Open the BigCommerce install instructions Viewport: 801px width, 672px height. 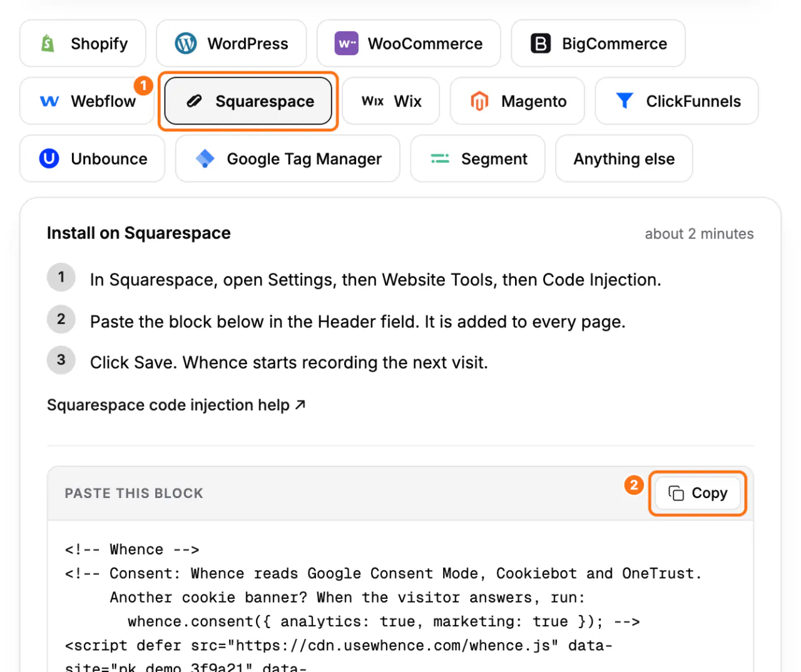click(x=598, y=43)
